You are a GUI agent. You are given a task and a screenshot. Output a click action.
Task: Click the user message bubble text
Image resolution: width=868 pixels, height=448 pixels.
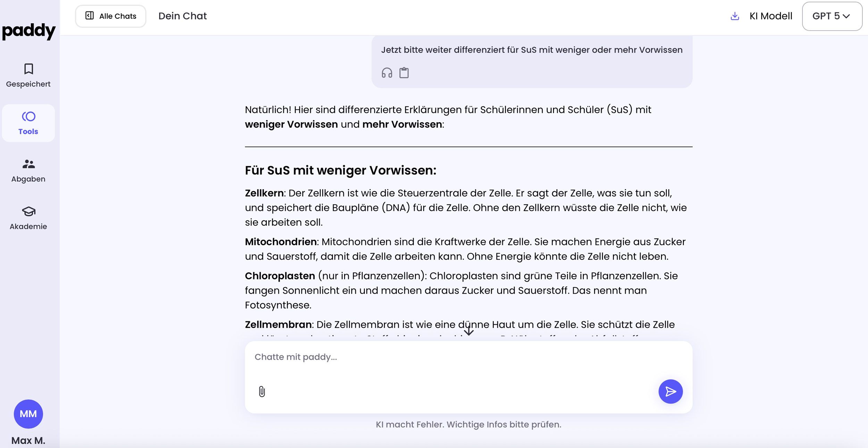point(532,50)
